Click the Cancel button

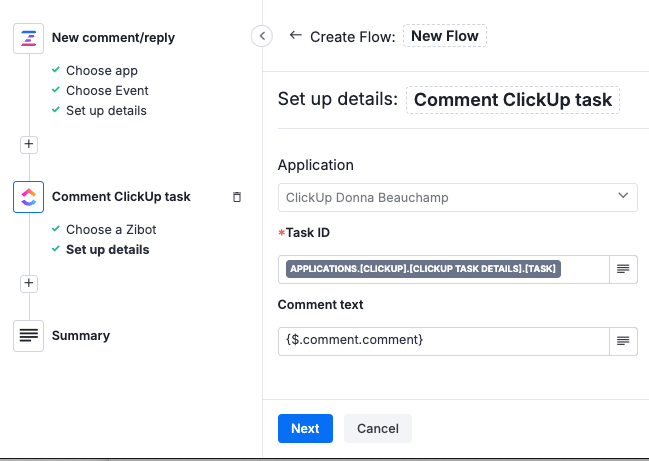click(x=378, y=428)
